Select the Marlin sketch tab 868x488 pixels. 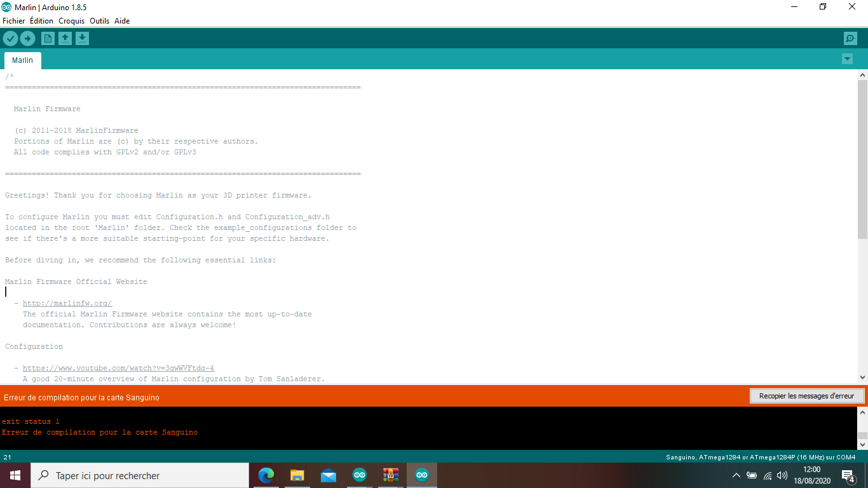23,60
